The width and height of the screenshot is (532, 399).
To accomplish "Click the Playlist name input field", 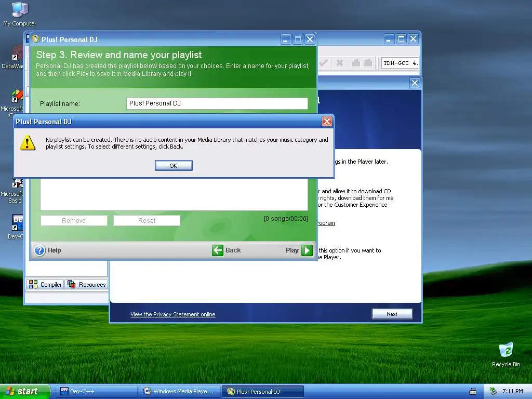I will click(217, 103).
